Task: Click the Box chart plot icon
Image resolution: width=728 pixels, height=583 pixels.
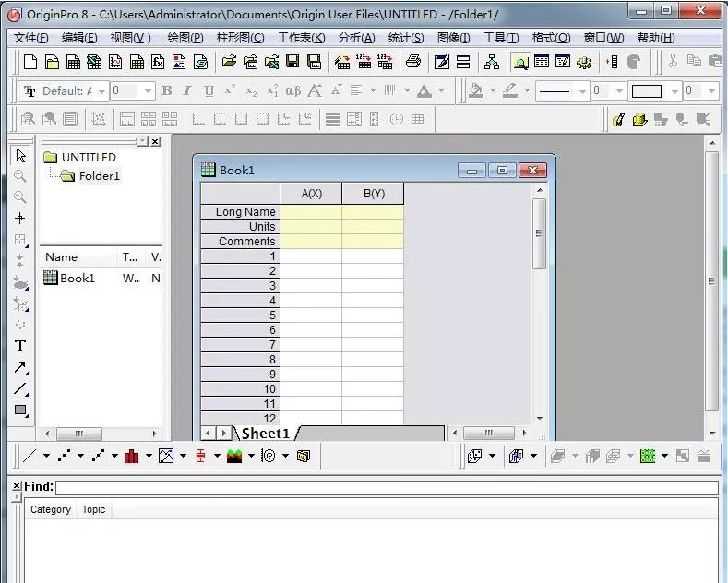Action: coord(200,456)
